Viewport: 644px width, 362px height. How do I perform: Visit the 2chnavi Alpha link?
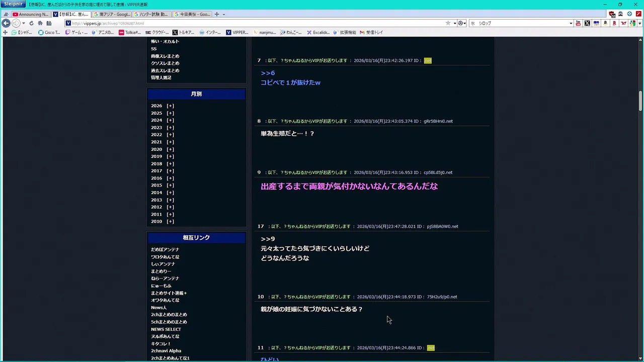click(x=166, y=351)
